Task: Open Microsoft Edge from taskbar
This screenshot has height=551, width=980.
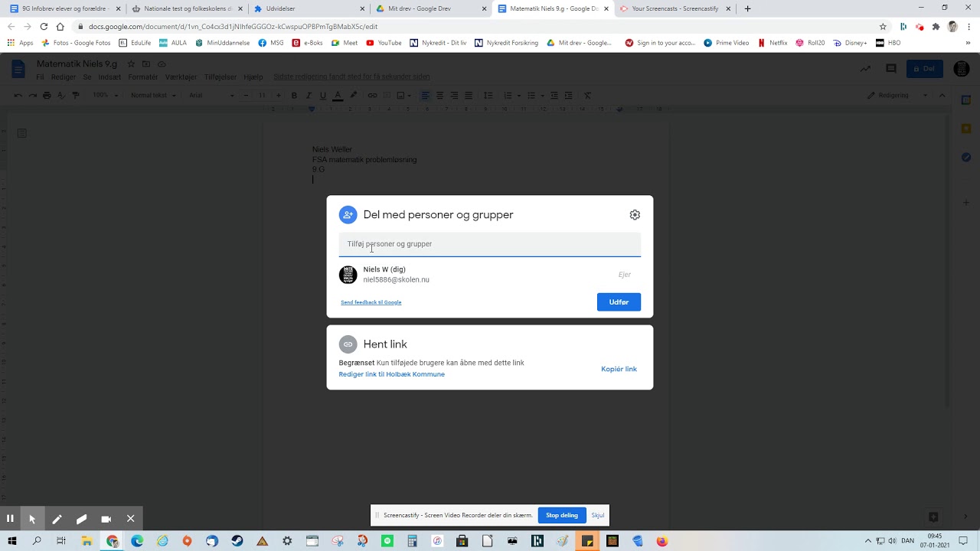Action: point(137,541)
